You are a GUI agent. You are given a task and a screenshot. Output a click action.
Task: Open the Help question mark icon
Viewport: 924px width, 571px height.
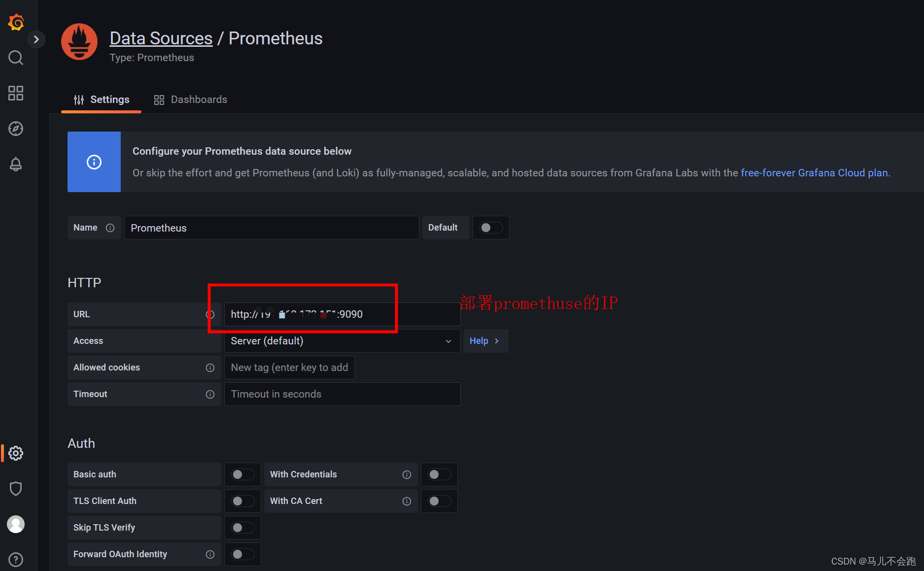coord(16,560)
